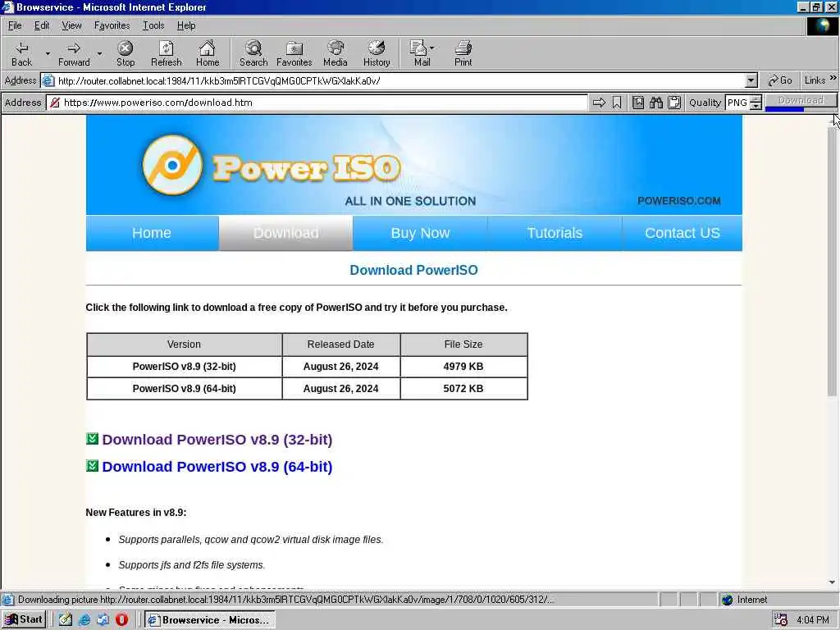Click the Start button
This screenshot has height=630, width=840.
(x=24, y=620)
